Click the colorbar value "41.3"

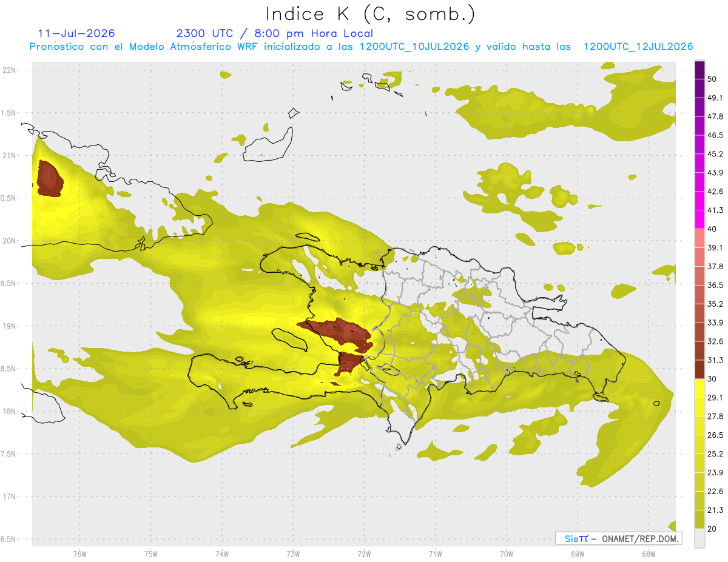click(x=715, y=210)
